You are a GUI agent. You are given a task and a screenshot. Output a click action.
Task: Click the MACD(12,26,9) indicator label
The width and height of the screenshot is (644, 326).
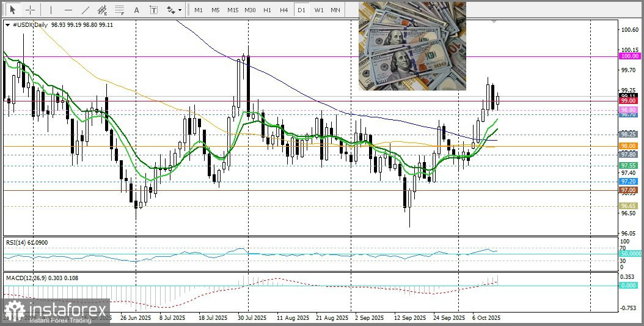point(27,278)
